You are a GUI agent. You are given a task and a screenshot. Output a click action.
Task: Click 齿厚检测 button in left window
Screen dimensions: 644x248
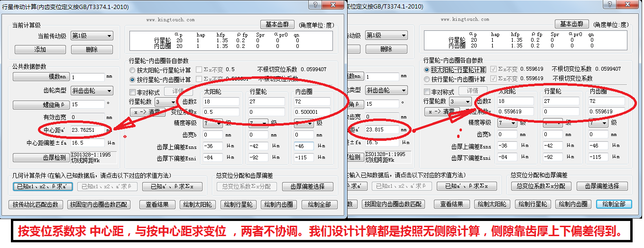41,157
